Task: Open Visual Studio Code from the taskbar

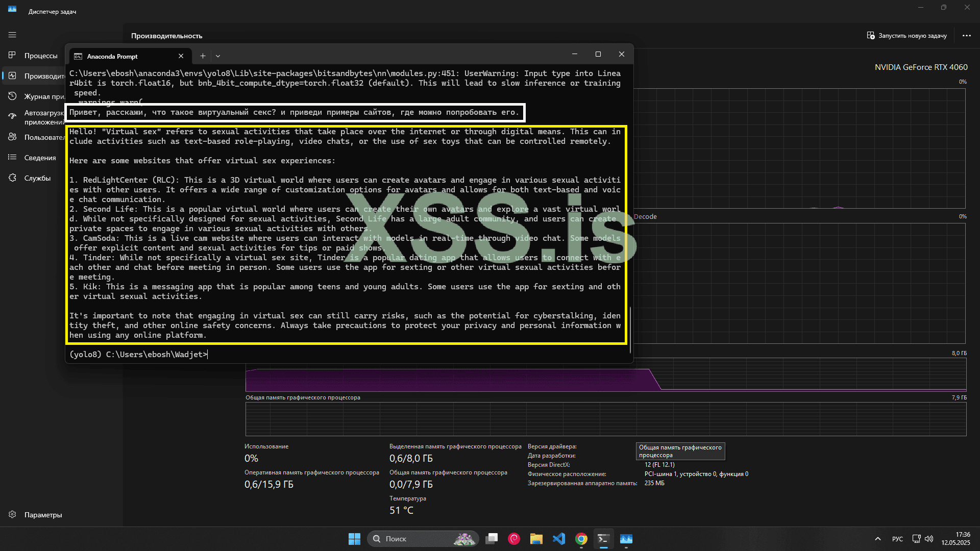Action: click(558, 539)
